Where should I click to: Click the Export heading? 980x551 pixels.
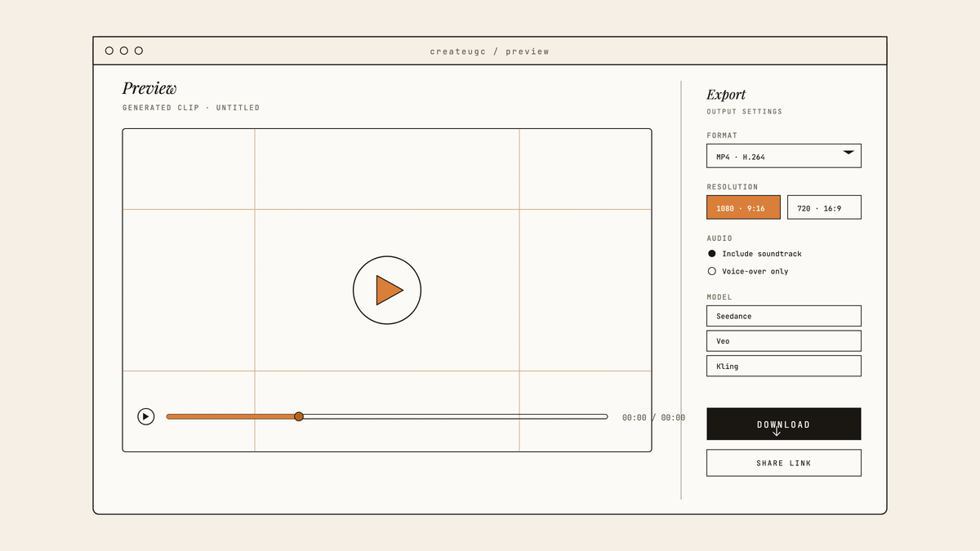tap(726, 95)
